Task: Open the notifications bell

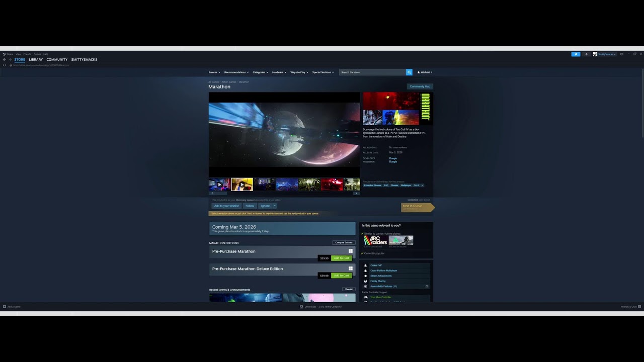Action: coord(586,54)
